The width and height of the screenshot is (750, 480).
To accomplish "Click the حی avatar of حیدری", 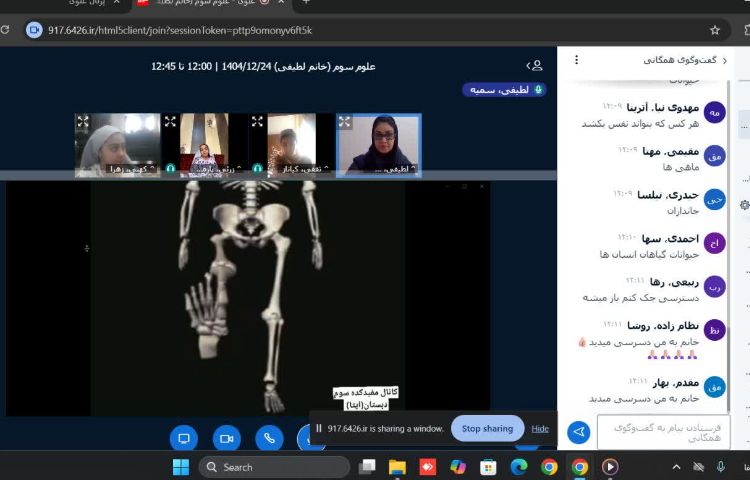I will coord(714,200).
